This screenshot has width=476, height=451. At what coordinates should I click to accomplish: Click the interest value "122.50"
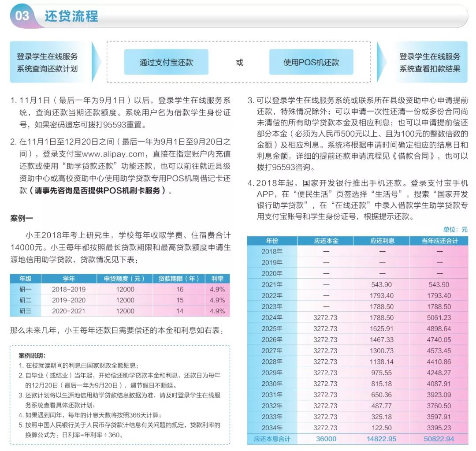382,428
